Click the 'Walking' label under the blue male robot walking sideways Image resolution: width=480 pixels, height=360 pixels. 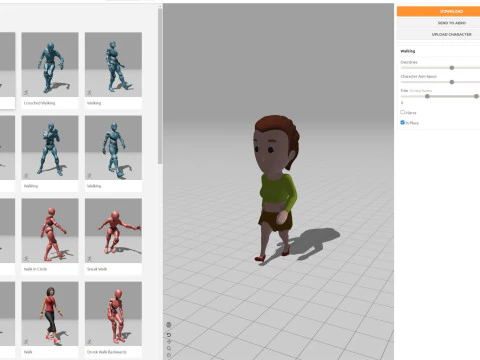94,186
